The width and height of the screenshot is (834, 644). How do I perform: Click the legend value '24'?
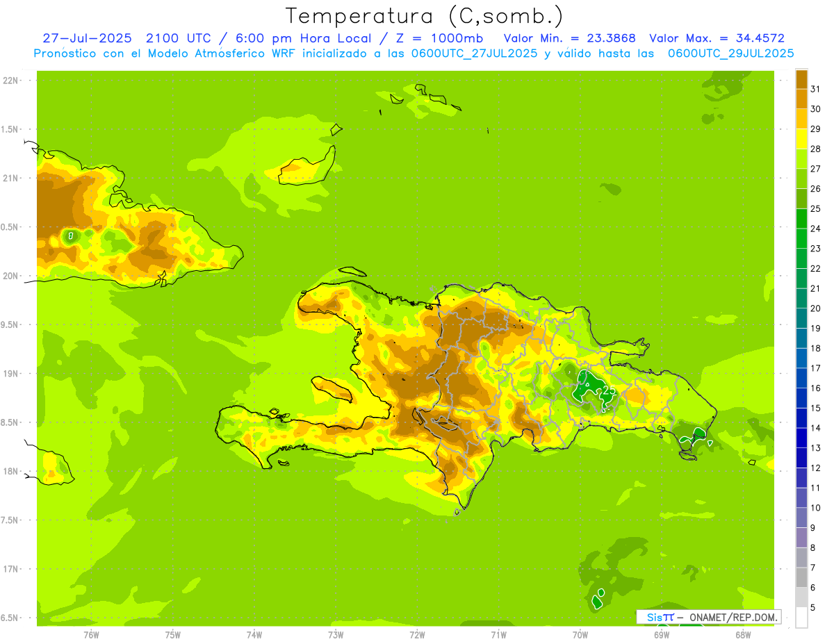[x=816, y=229]
